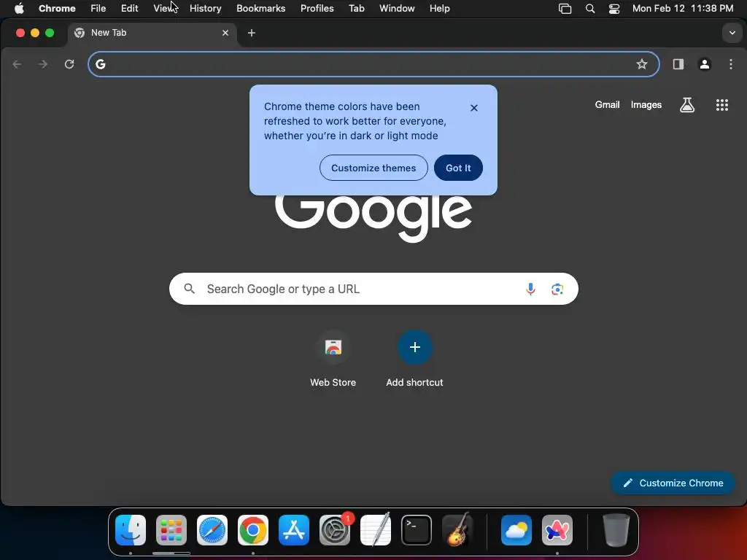The image size is (747, 560).
Task: Open Spotlight search in menu bar
Action: click(589, 9)
